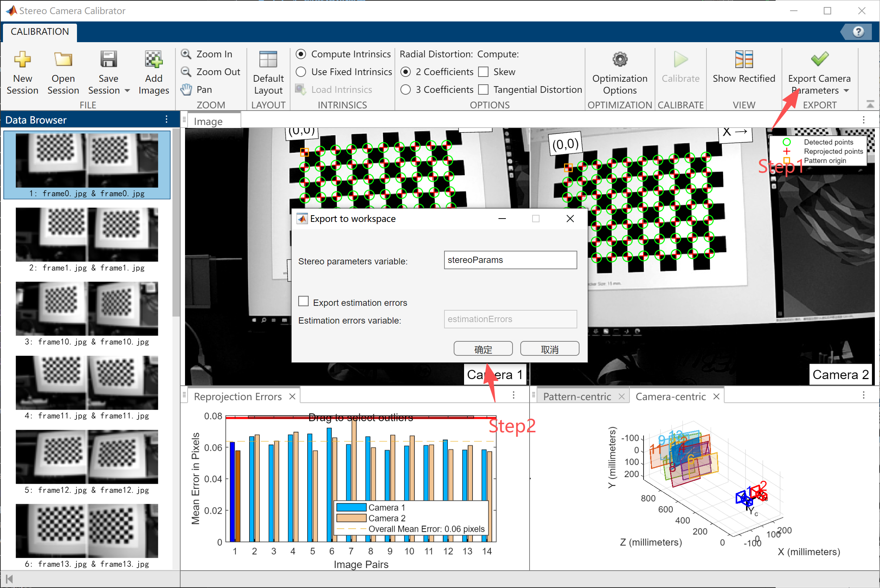Click the Add Images icon
This screenshot has width=880, height=588.
[x=154, y=60]
